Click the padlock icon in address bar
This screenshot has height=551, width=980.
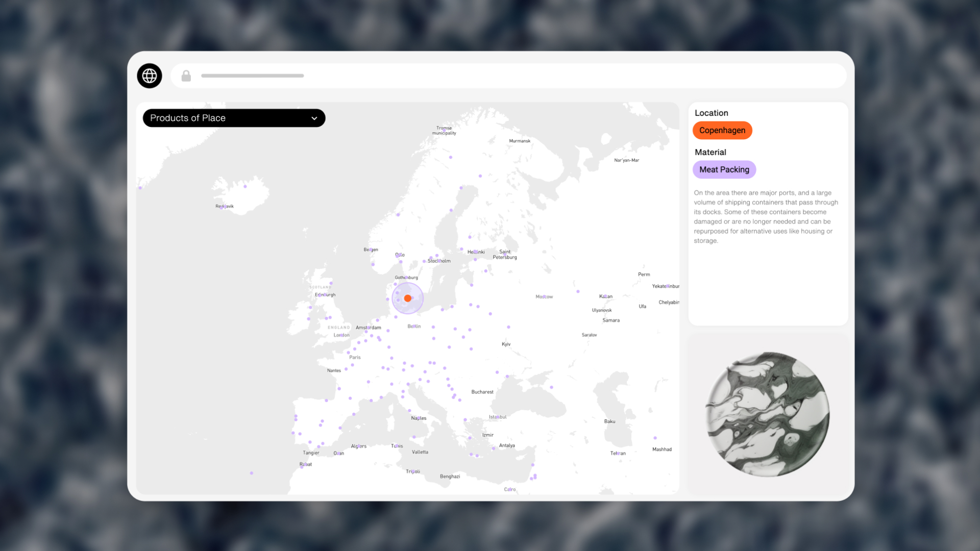coord(186,76)
